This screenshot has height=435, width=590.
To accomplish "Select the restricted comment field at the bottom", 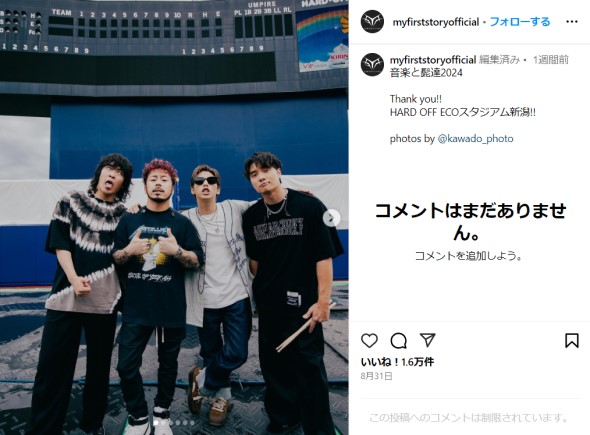I will 469,418.
